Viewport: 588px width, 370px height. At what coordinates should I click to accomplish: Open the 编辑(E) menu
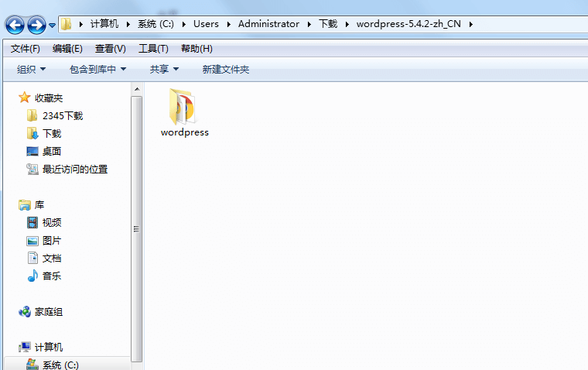(67, 49)
